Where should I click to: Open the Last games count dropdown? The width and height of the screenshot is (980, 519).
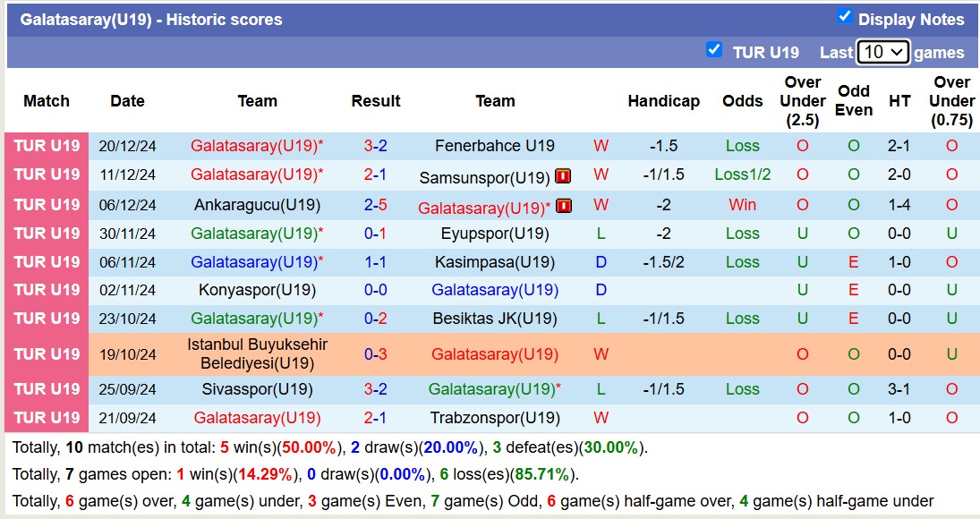tap(882, 52)
